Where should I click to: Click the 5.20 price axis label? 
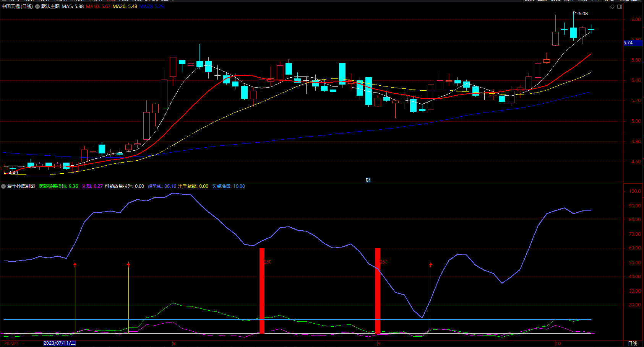point(636,101)
